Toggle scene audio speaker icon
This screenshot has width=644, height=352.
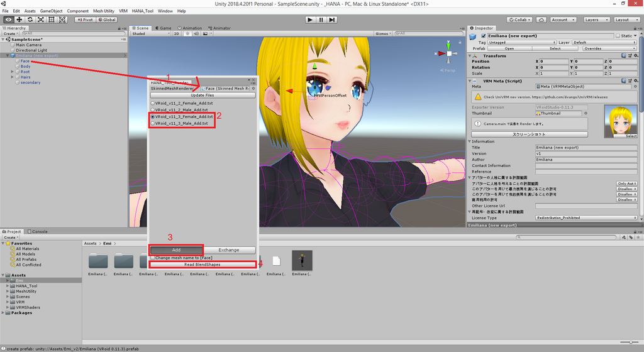(x=196, y=33)
